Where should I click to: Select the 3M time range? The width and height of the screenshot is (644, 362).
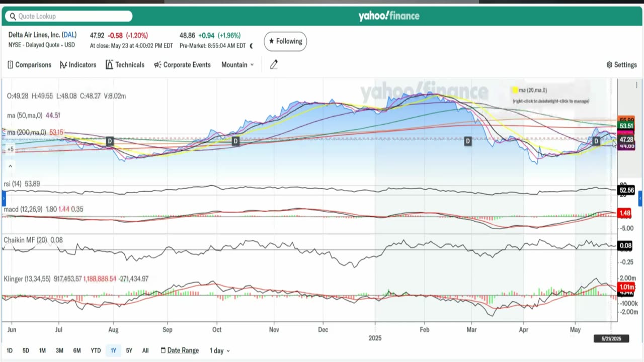tap(59, 350)
